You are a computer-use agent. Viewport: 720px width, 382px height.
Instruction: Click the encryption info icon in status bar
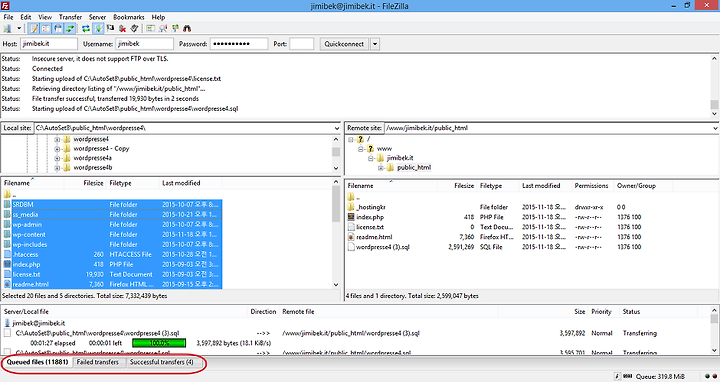click(x=618, y=376)
